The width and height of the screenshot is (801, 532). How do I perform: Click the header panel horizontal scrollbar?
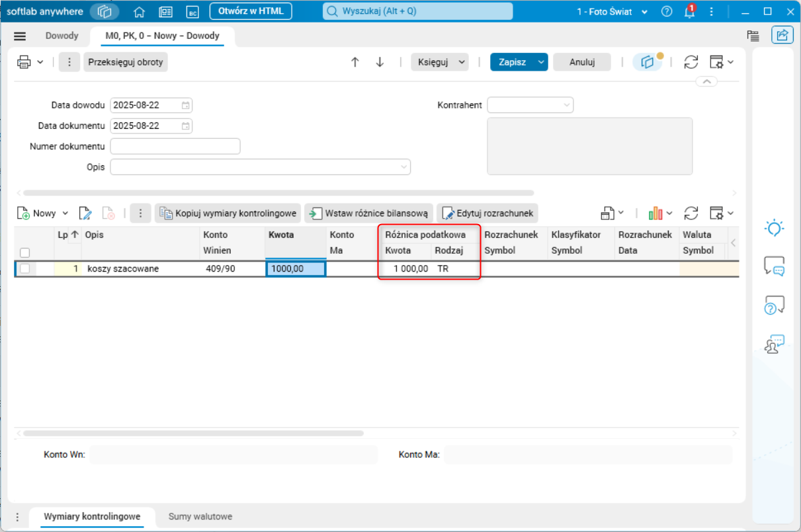coord(278,193)
